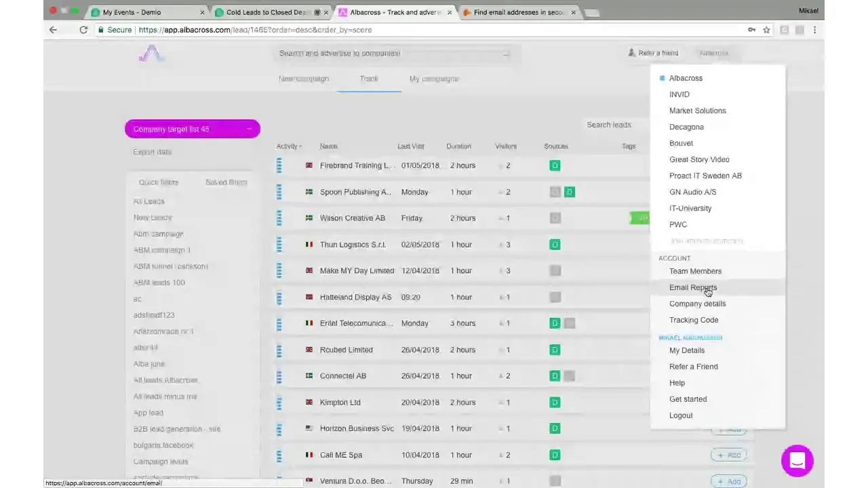The height and width of the screenshot is (488, 868).
Task: Click activity bars icon for Kimpton Ltd
Action: tap(279, 403)
